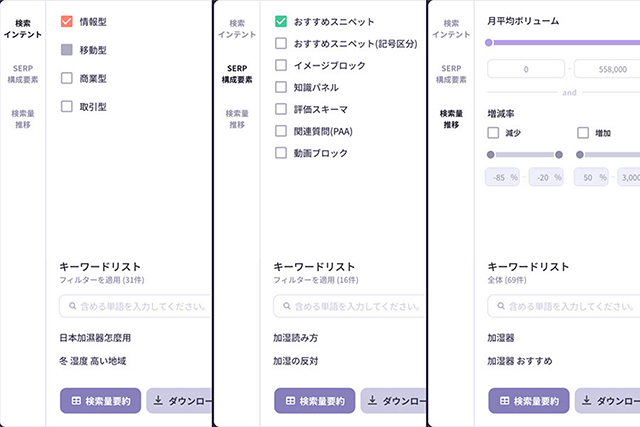The image size is (640, 427).
Task: Enable the 商業型 checkbox
Action: point(67,78)
